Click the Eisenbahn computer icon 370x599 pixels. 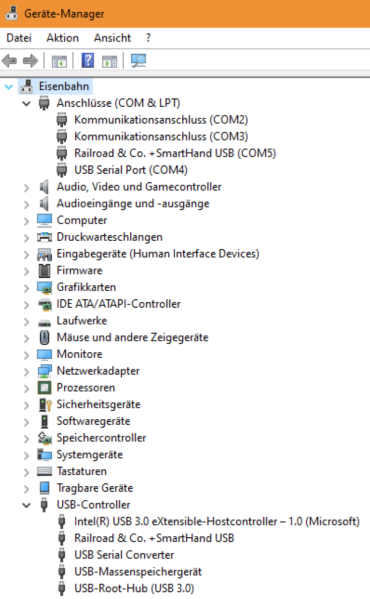(26, 86)
